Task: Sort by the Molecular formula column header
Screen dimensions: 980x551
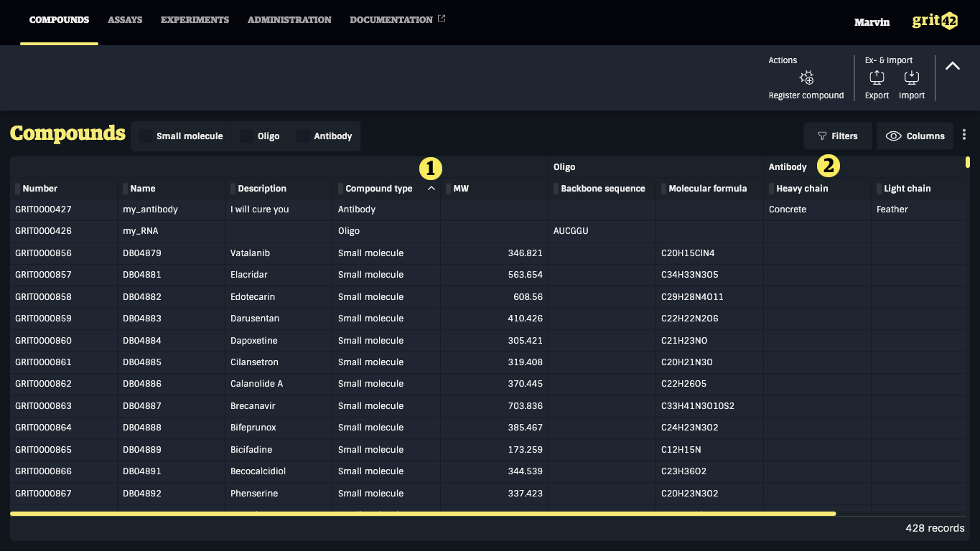Action: point(707,189)
